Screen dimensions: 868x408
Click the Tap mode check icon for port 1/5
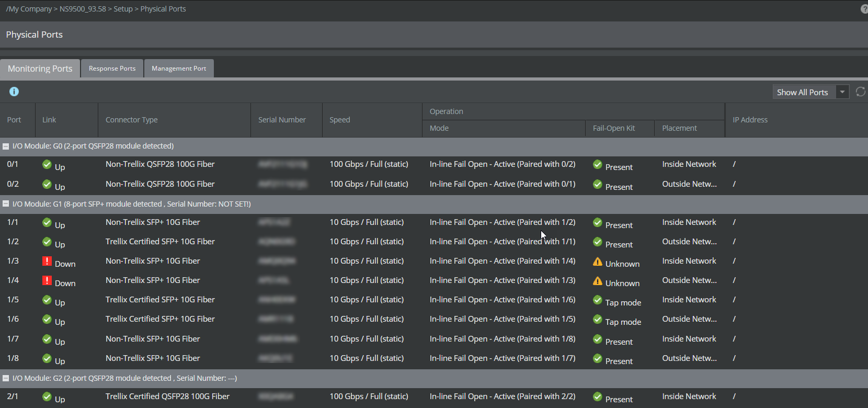pos(598,300)
